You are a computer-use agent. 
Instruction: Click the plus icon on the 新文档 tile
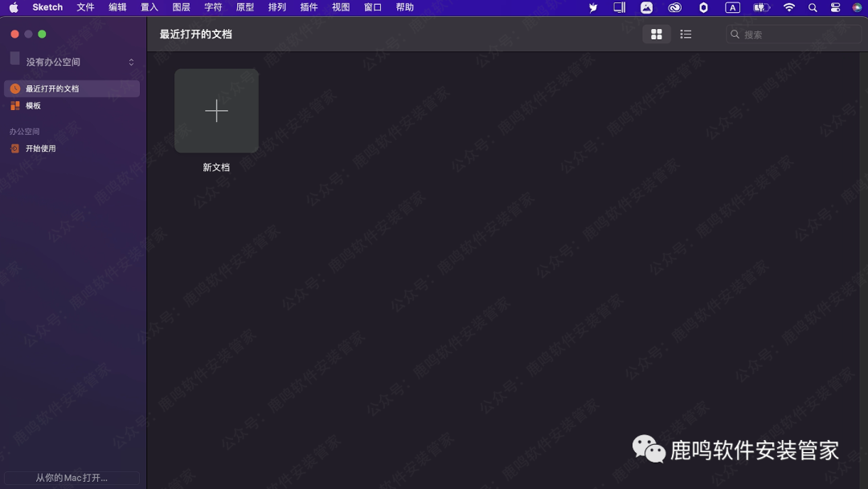[216, 111]
